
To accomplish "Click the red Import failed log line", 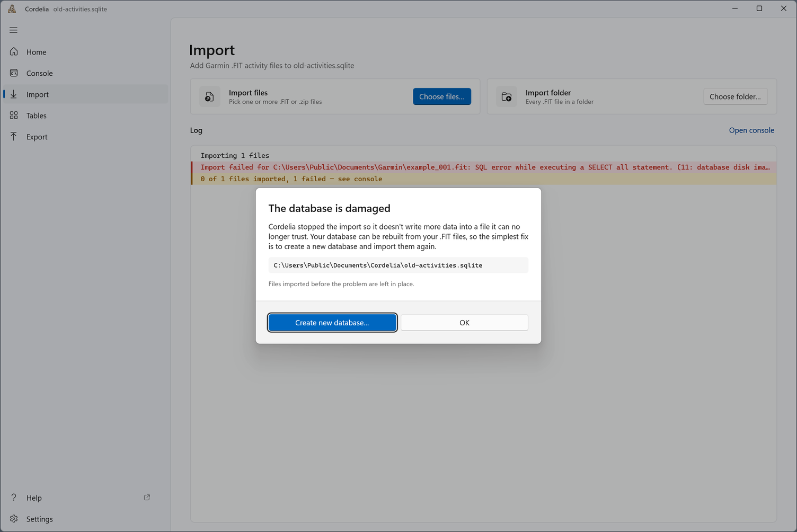I will click(x=484, y=167).
